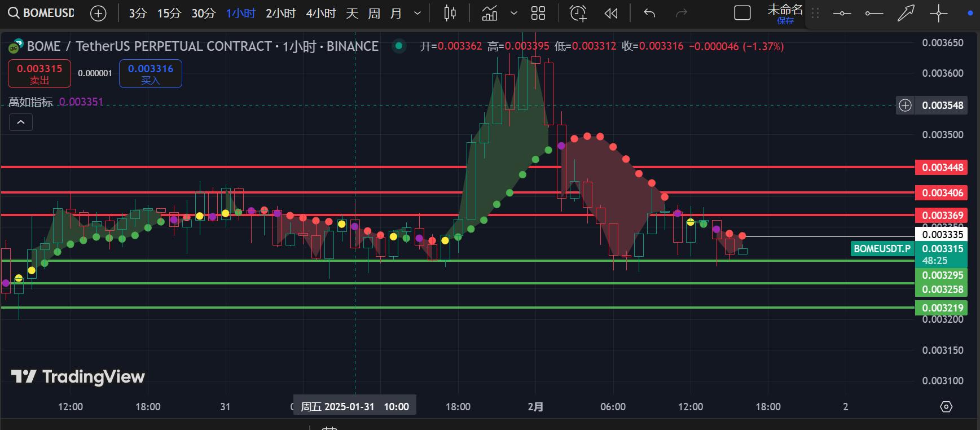The image size is (980, 430).
Task: Click the 0.003100 price scale label
Action: tap(943, 381)
